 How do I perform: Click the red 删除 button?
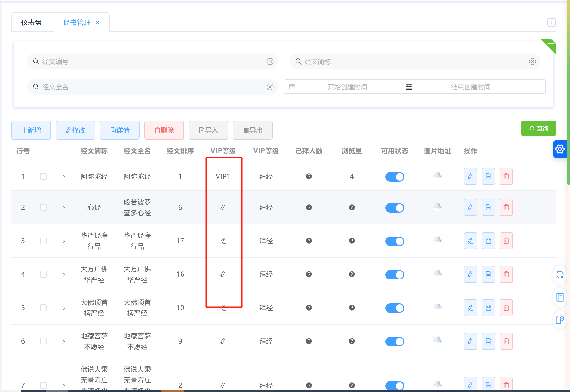click(164, 130)
